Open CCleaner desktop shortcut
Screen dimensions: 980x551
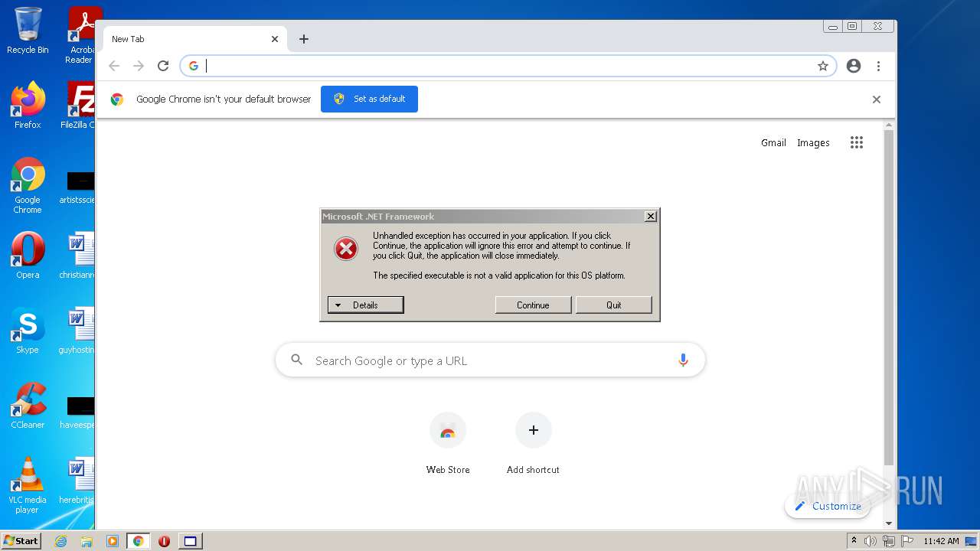click(28, 406)
